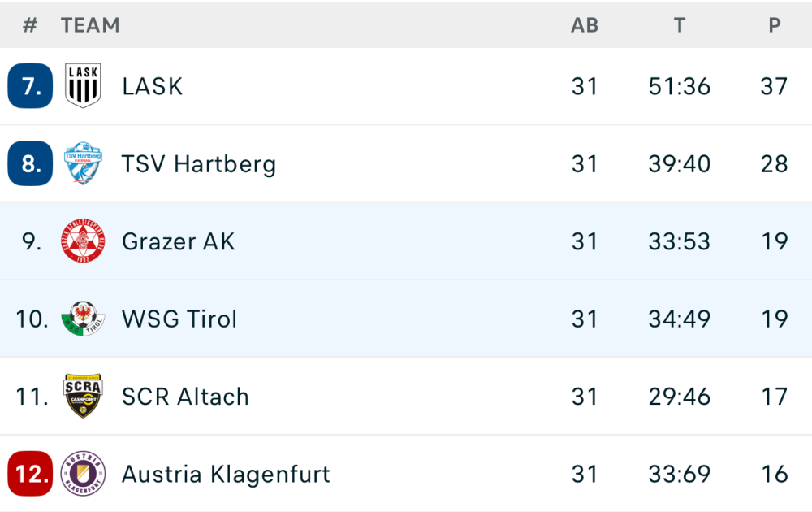Click the red position 12 badge
The image size is (812, 512).
tap(30, 474)
